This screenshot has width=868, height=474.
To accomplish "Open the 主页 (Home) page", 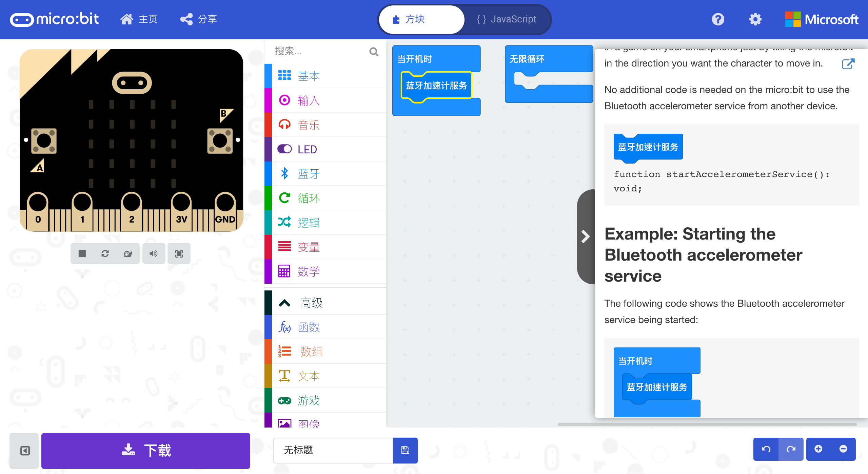I will click(139, 19).
